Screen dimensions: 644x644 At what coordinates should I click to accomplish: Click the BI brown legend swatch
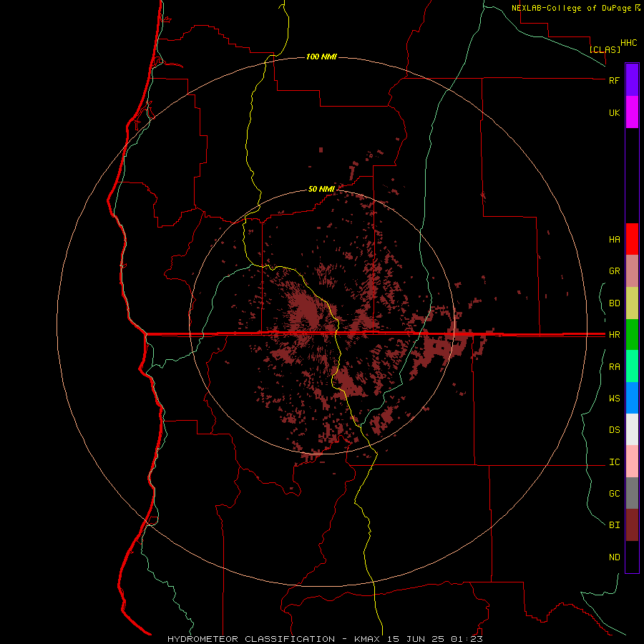[632, 525]
